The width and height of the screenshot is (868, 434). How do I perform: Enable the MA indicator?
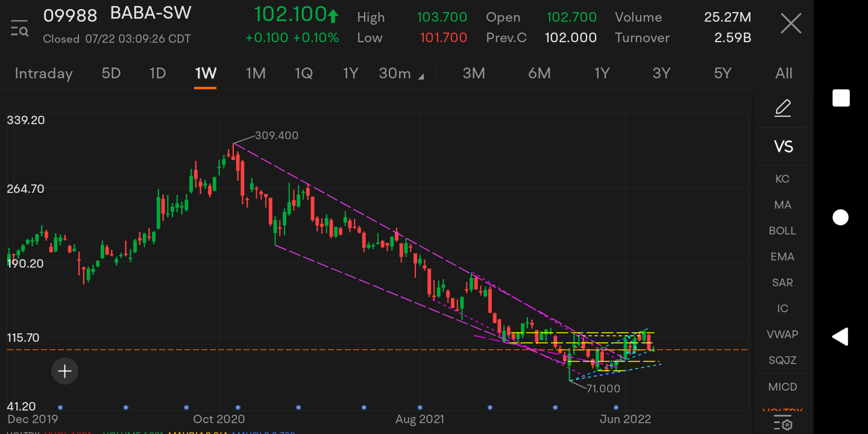[x=782, y=205]
